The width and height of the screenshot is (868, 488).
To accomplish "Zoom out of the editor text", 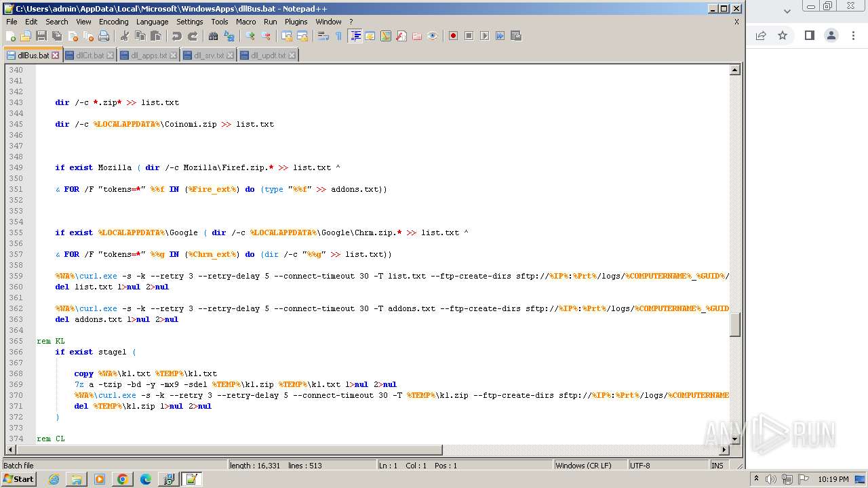I will click(x=266, y=36).
